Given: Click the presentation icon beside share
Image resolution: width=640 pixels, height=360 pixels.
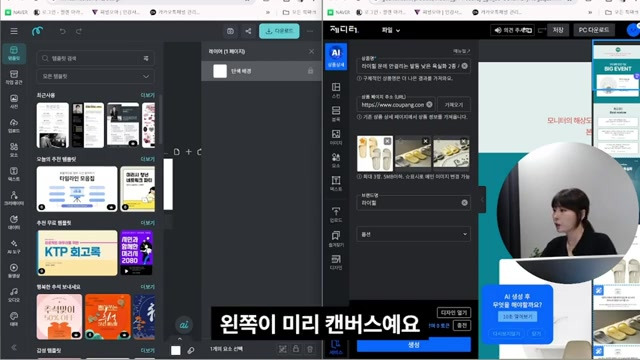Looking at the screenshot, I should pyautogui.click(x=230, y=31).
